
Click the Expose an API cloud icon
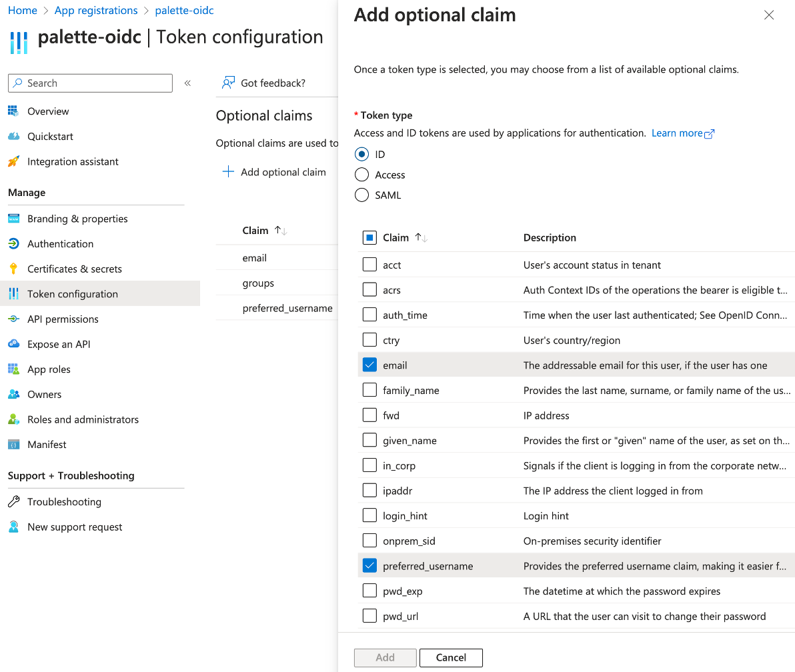tap(14, 343)
